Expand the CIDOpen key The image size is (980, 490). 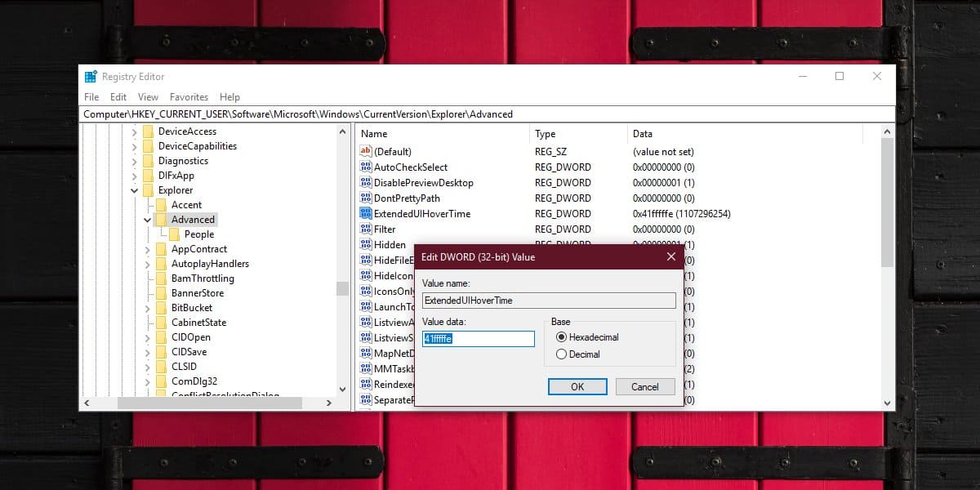(x=148, y=337)
